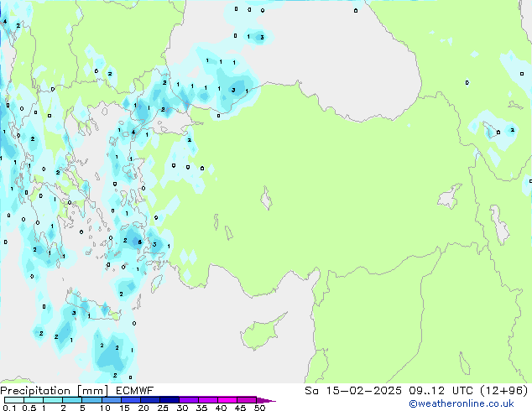Click the '25' legend tick label

pyautogui.click(x=163, y=408)
